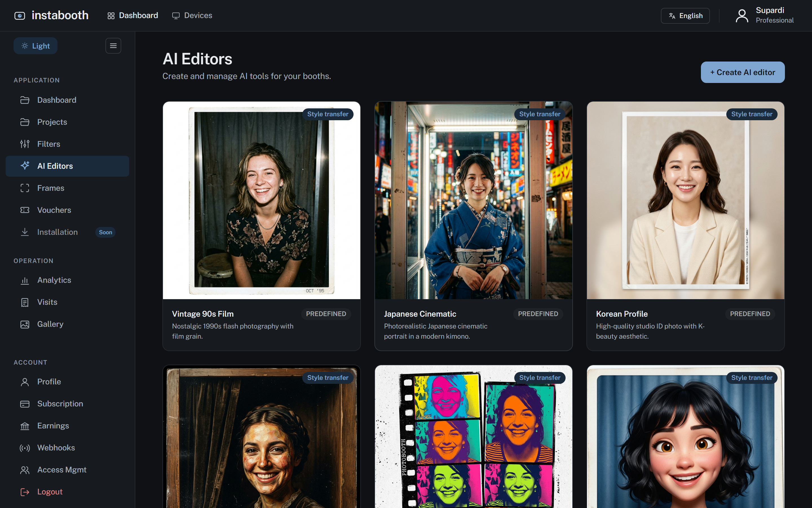Click Create AI editor button

[x=743, y=72]
